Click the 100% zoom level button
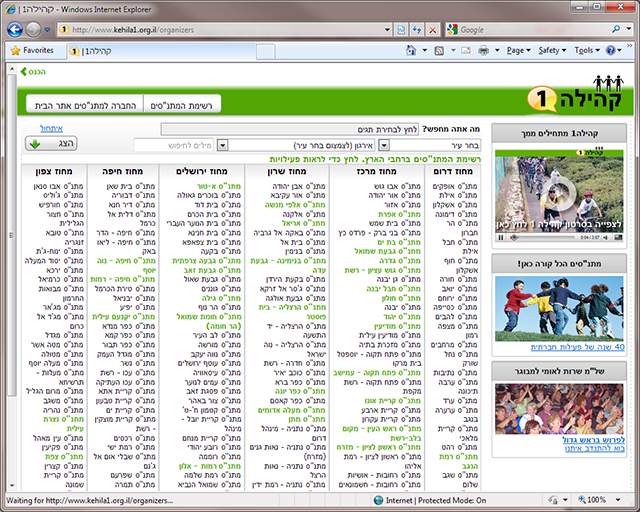The width and height of the screenshot is (640, 512). (x=592, y=500)
